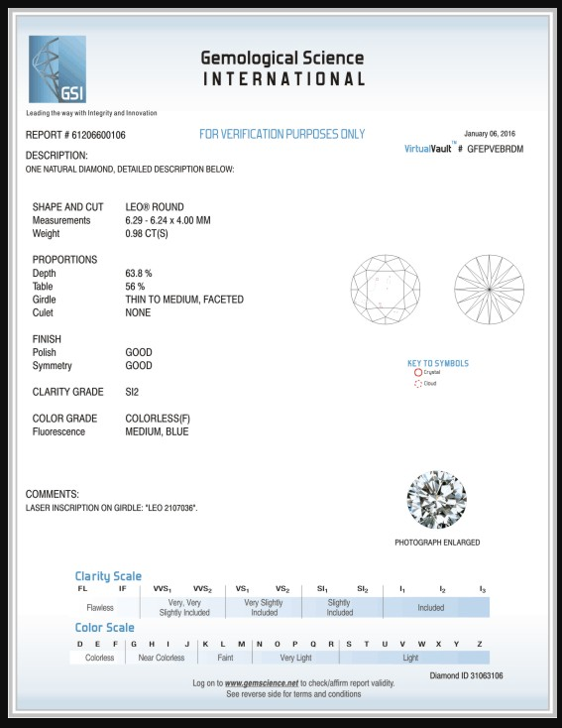Click the Symmetry value GOOD
The height and width of the screenshot is (728, 562).
(x=139, y=366)
